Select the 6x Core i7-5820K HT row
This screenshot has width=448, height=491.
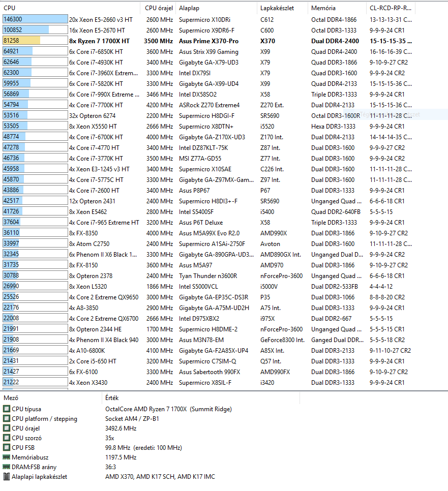[x=209, y=83]
